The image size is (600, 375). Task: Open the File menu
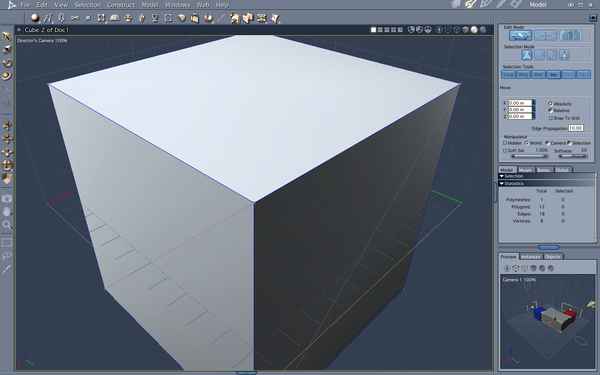(25, 5)
